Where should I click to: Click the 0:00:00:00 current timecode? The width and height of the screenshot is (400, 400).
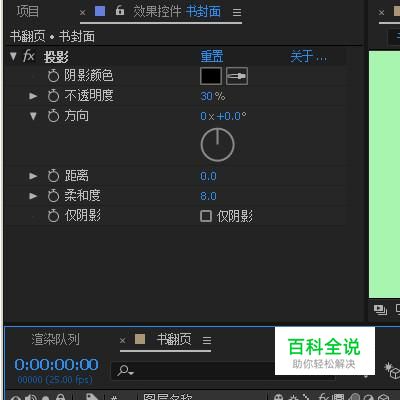pos(56,364)
